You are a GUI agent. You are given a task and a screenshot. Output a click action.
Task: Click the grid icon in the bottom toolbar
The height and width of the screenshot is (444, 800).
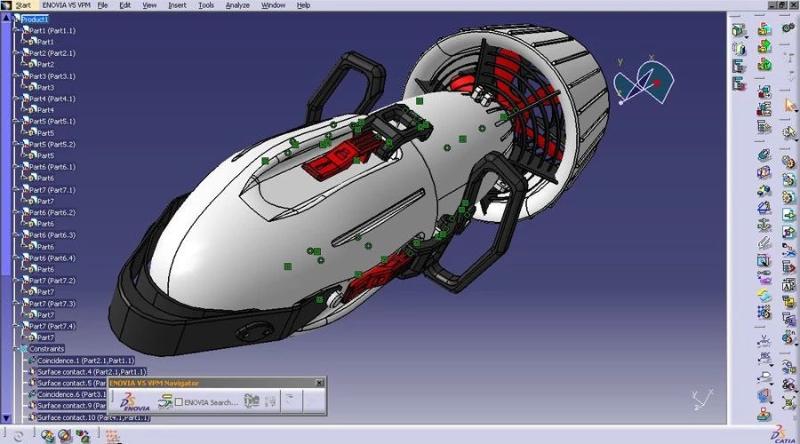tap(112, 436)
